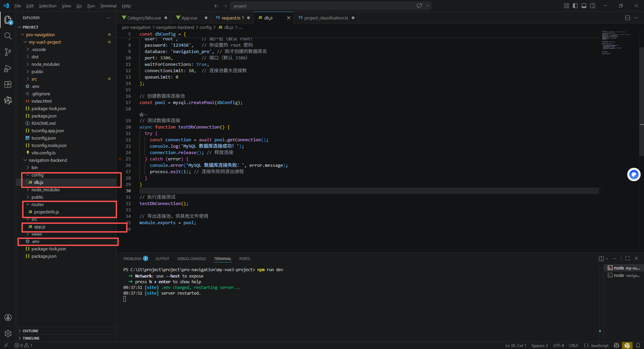This screenshot has height=349, width=644.
Task: Split the terminal with split icon
Action: click(601, 259)
